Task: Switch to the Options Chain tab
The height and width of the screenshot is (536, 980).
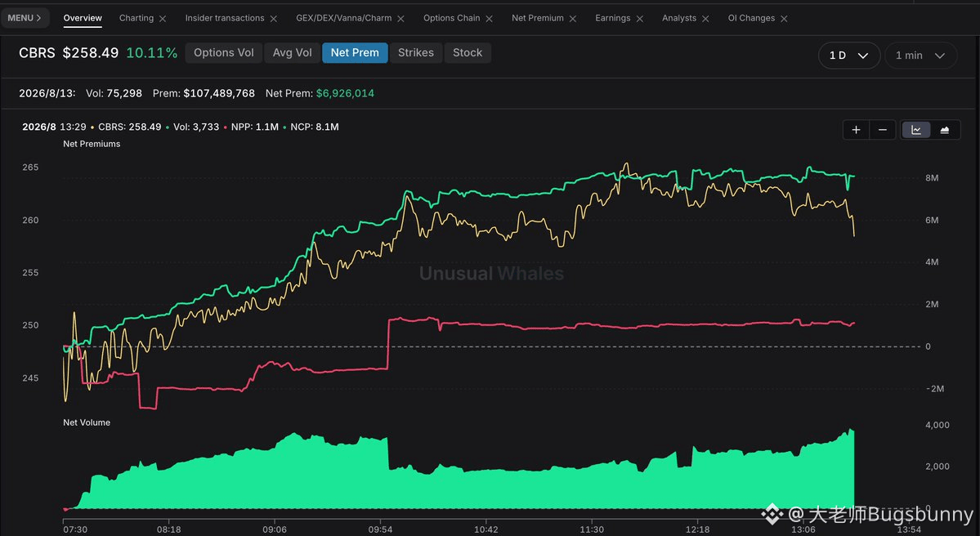Action: click(x=451, y=18)
